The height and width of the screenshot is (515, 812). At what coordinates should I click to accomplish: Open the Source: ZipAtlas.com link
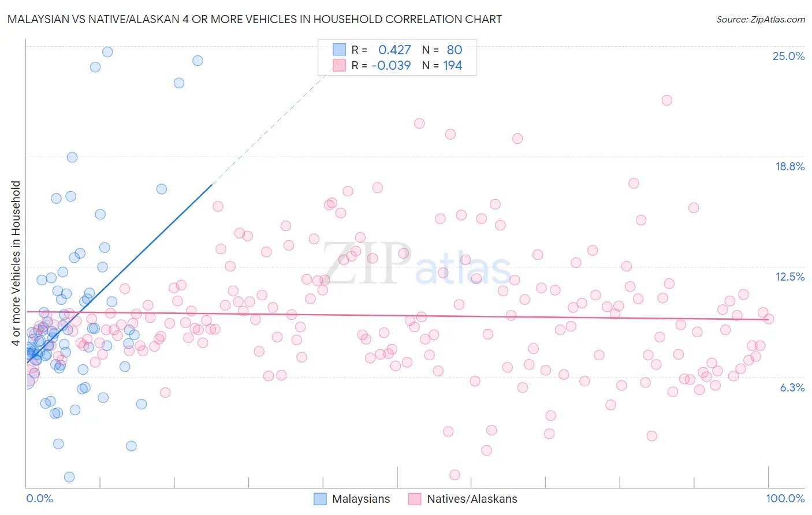760,19
